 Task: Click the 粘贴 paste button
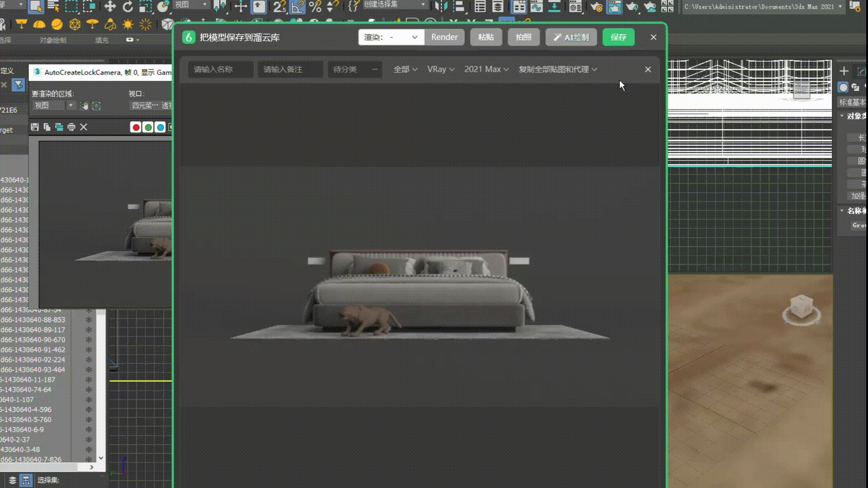pyautogui.click(x=486, y=37)
